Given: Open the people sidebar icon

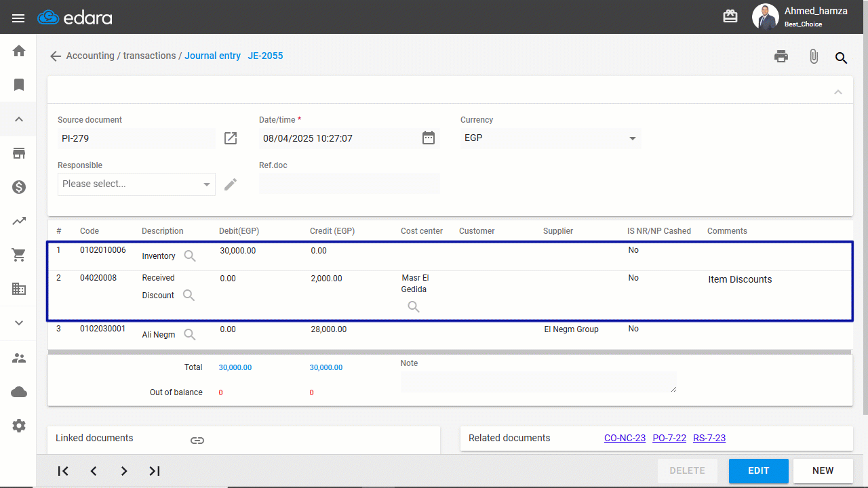Looking at the screenshot, I should [19, 358].
